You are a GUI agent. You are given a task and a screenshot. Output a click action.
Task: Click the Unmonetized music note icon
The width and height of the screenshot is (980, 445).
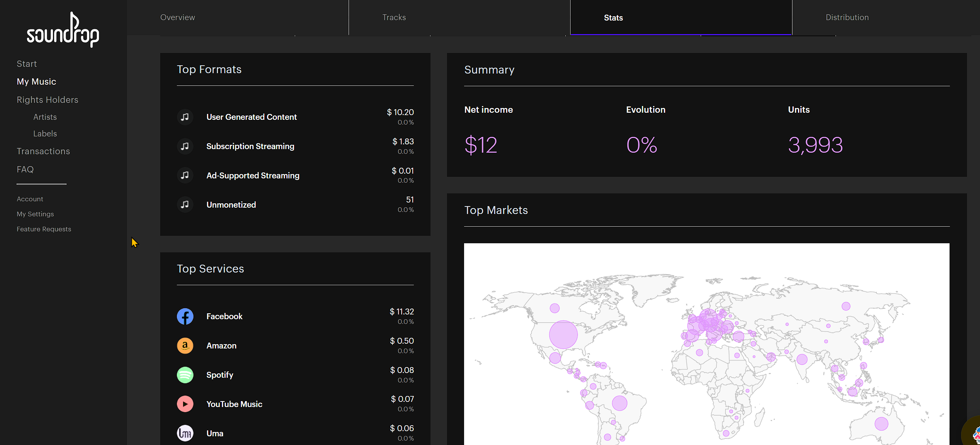(x=185, y=205)
